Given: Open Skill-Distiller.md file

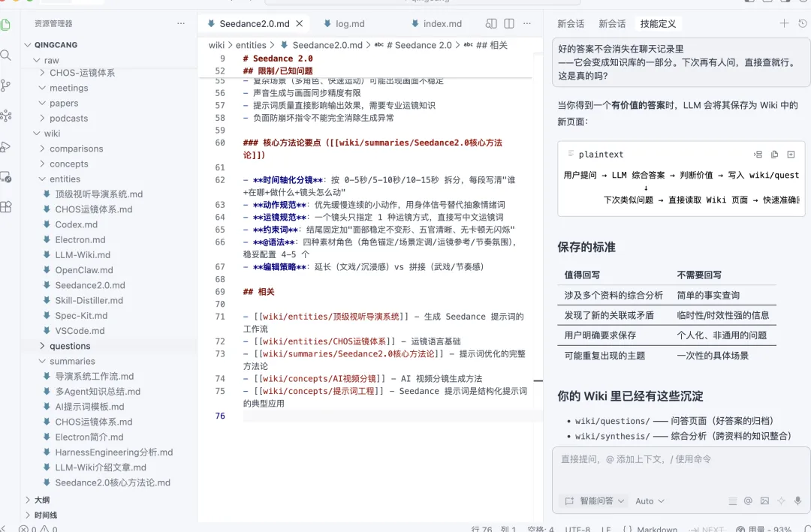Looking at the screenshot, I should (x=89, y=300).
